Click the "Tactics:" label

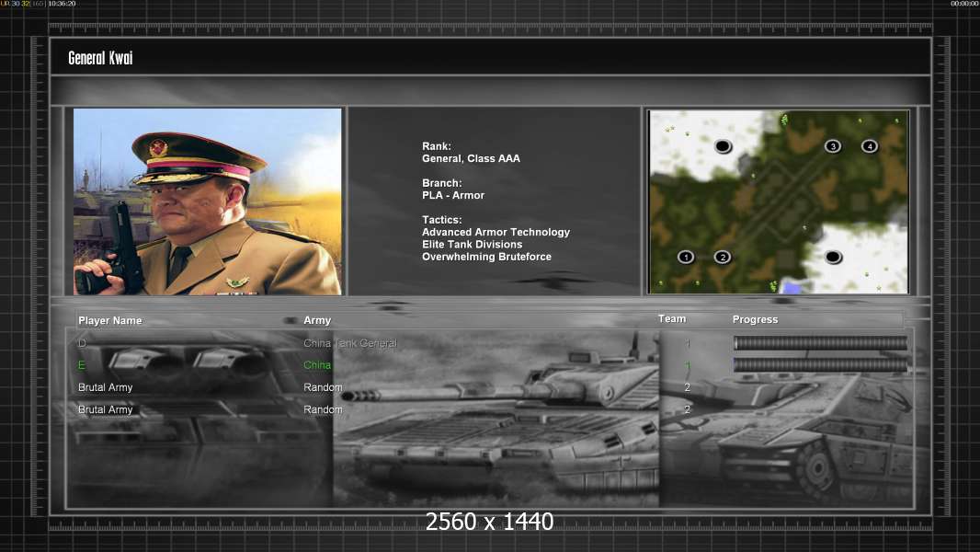(442, 220)
